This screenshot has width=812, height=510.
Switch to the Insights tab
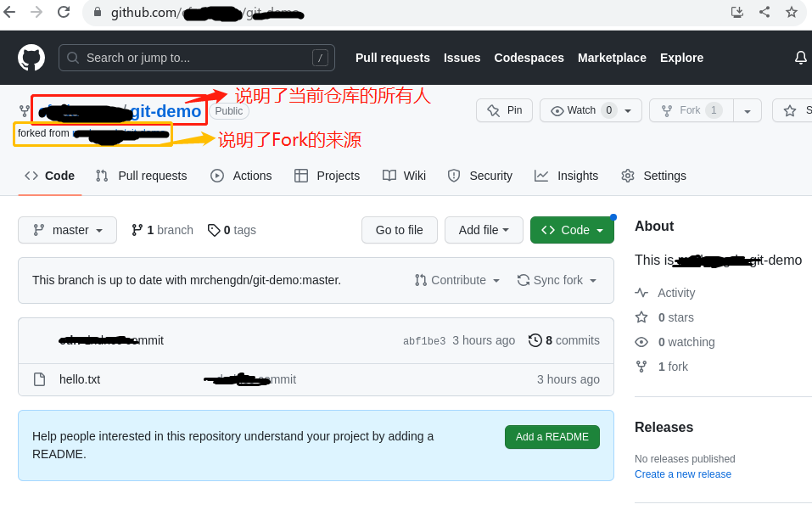566,176
